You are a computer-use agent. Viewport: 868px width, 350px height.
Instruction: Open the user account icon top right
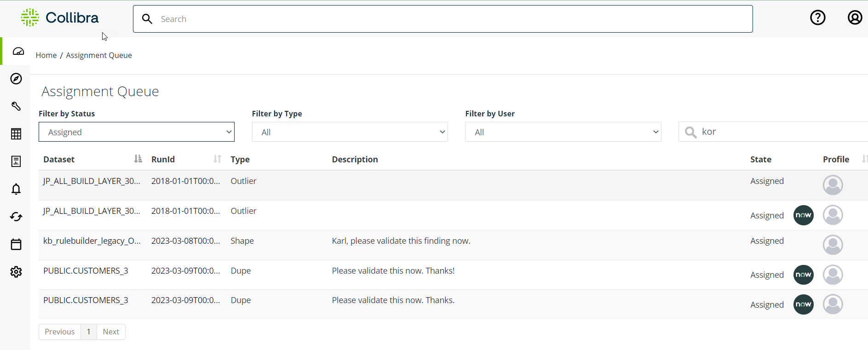(x=855, y=18)
